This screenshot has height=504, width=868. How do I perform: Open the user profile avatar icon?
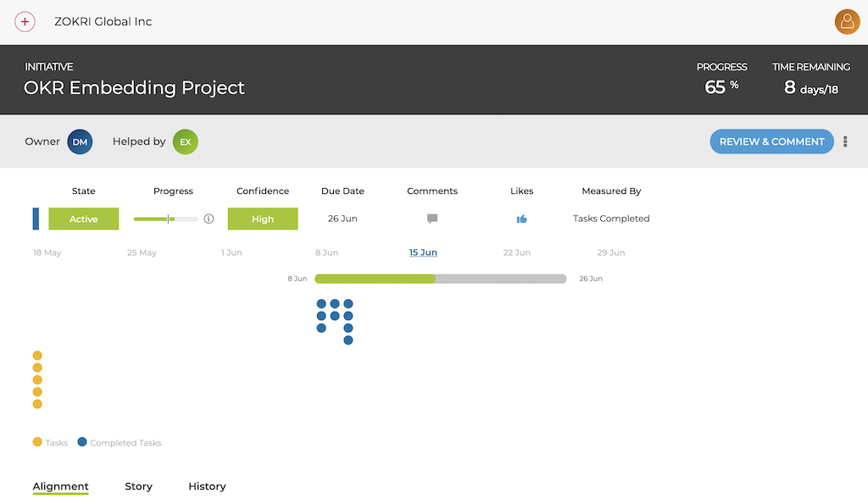pos(847,21)
